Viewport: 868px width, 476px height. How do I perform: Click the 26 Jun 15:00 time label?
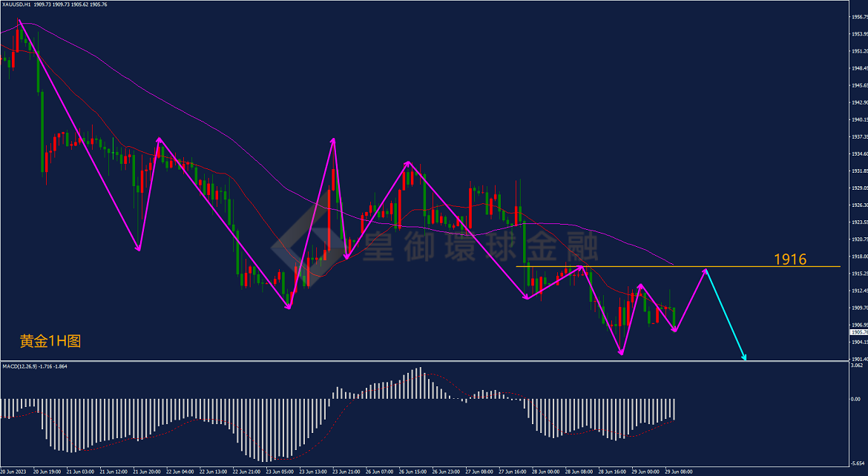(412, 472)
